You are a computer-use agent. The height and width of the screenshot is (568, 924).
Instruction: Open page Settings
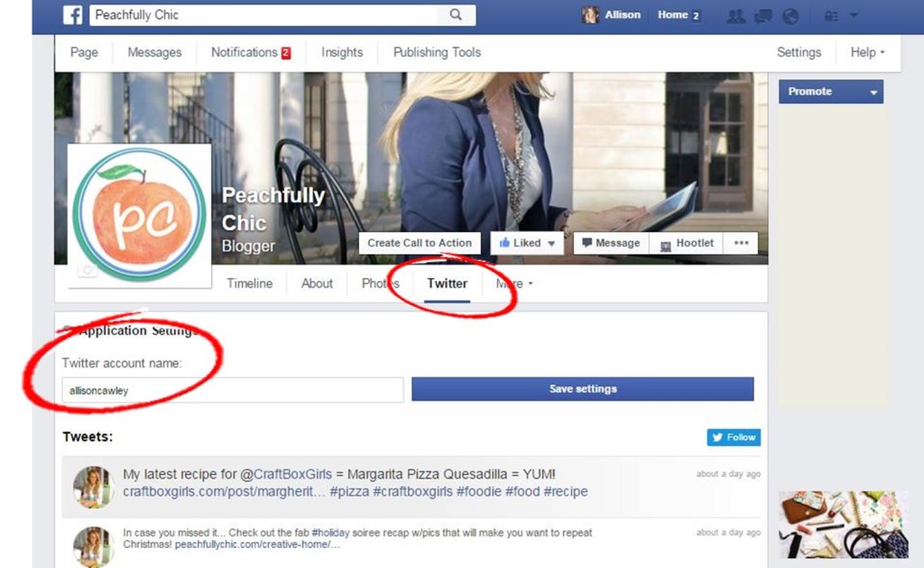[x=799, y=52]
